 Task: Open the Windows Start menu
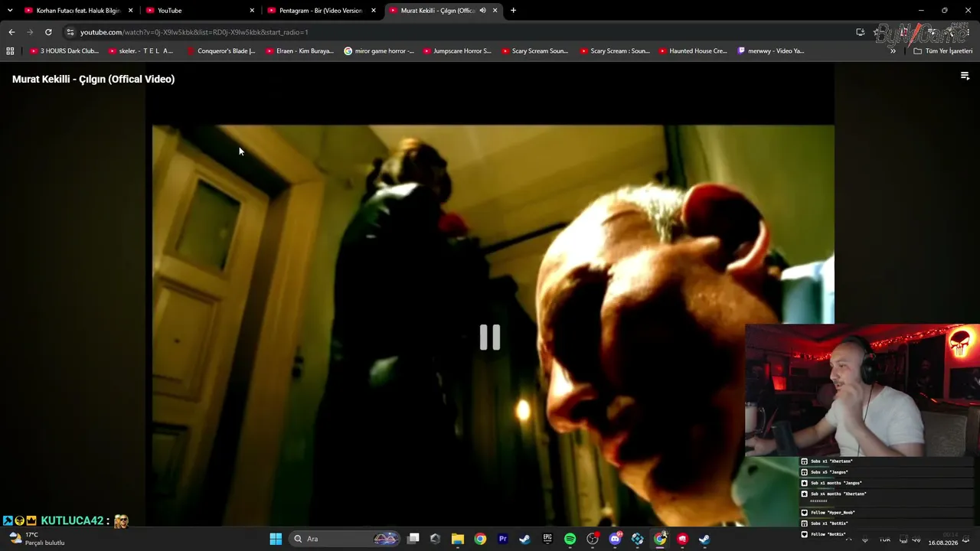point(276,539)
